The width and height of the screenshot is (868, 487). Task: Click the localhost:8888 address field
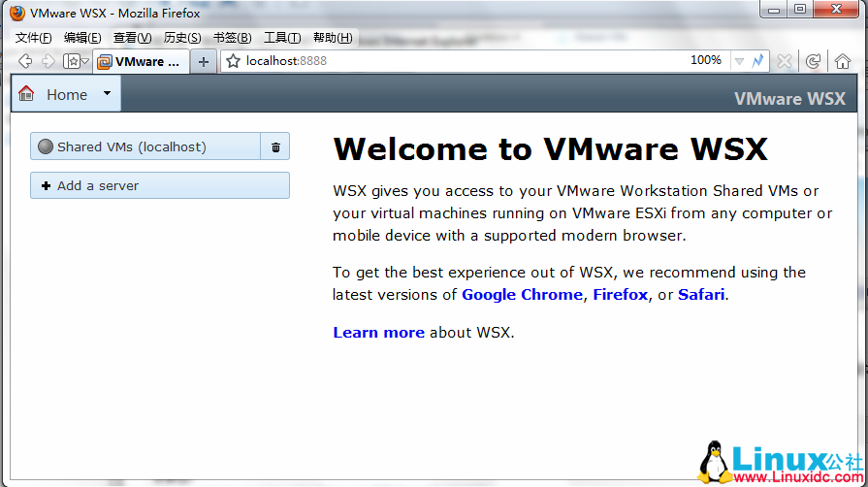[456, 61]
